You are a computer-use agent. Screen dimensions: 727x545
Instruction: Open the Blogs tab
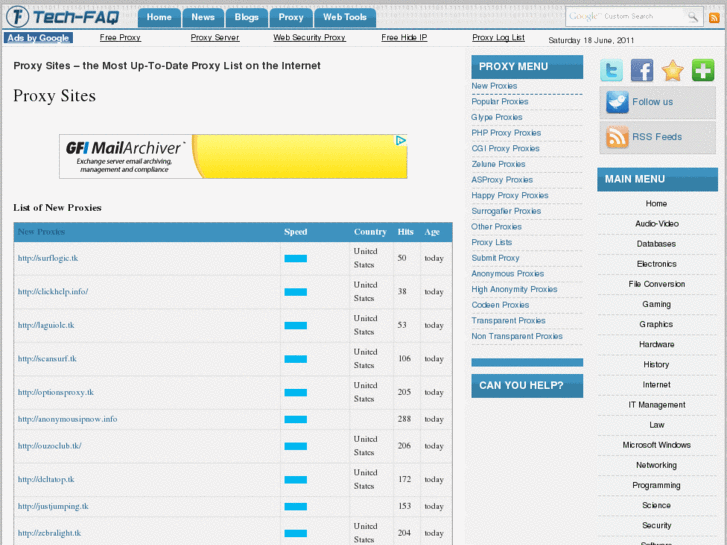(247, 18)
